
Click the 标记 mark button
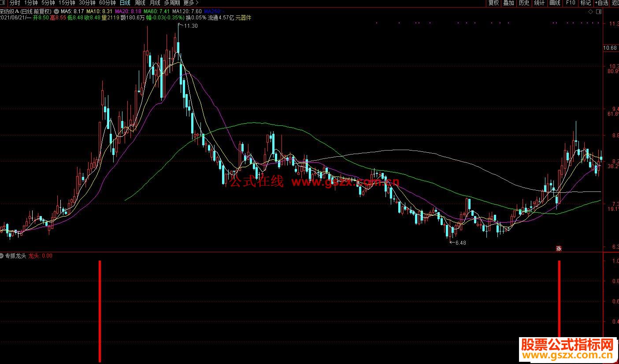pyautogui.click(x=586, y=3)
